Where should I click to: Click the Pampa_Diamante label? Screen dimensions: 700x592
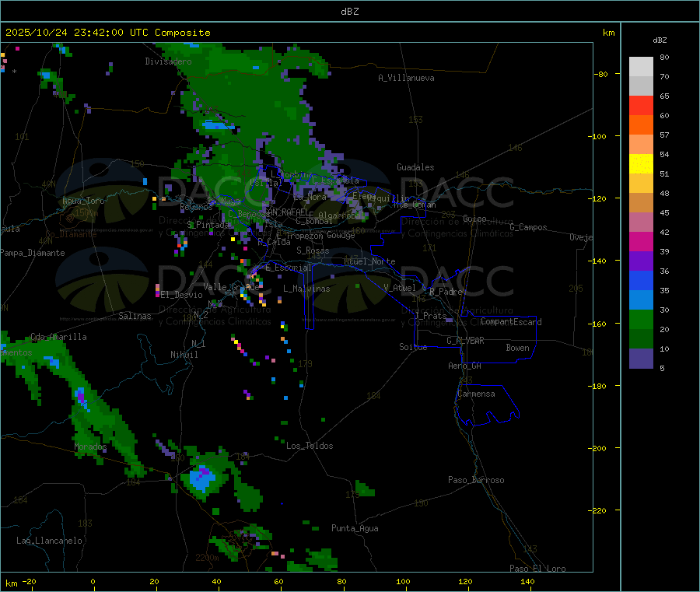tap(33, 253)
